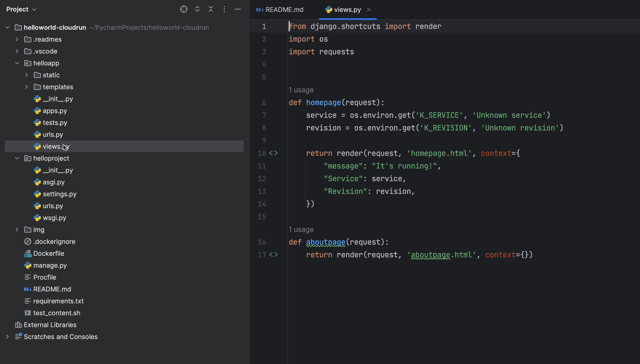Click the Select Opened File crosshair icon
The height and width of the screenshot is (364, 640).
point(184,10)
